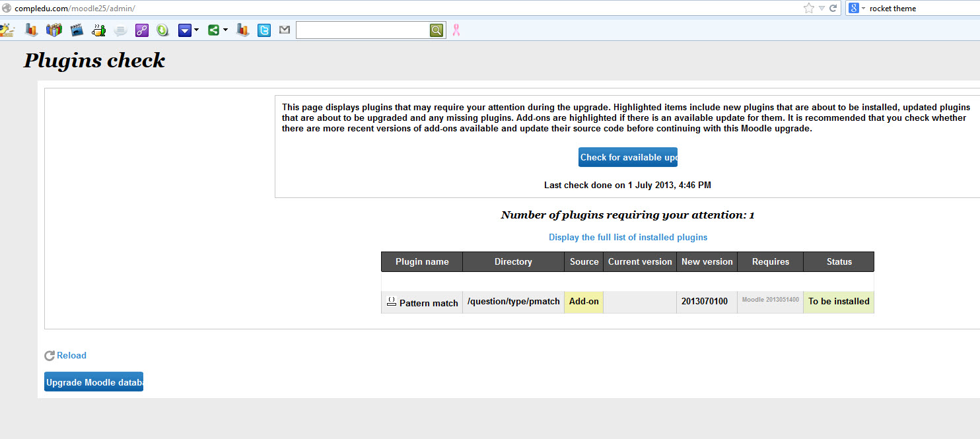Image resolution: width=980 pixels, height=439 pixels.
Task: Click the gray speech bubble toolbar icon
Action: pos(120,30)
